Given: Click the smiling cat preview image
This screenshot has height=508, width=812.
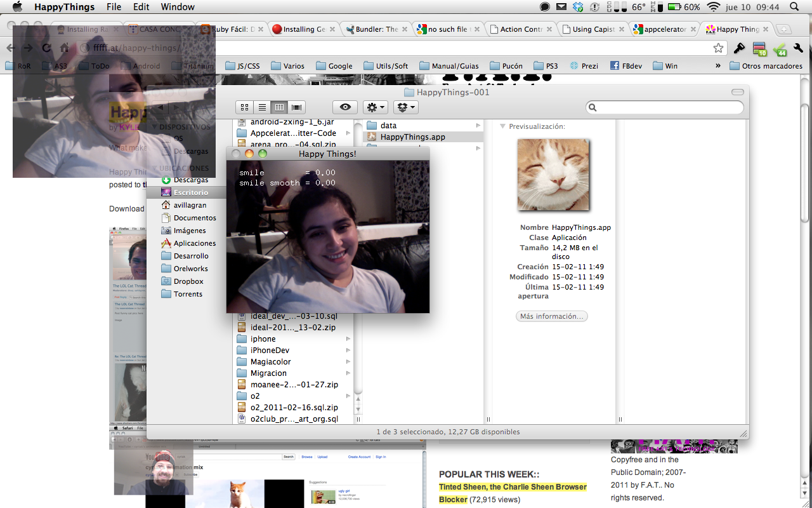Looking at the screenshot, I should 553,175.
